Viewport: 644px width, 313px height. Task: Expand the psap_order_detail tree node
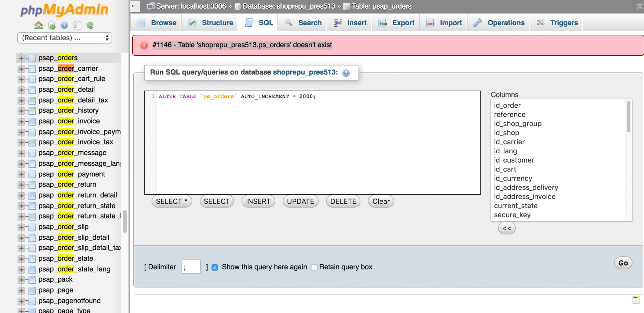(x=21, y=89)
